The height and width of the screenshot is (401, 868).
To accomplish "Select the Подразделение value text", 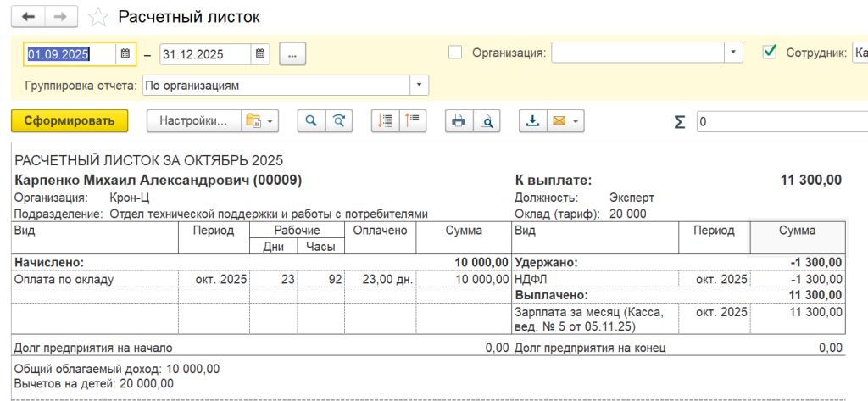I will pyautogui.click(x=269, y=214).
